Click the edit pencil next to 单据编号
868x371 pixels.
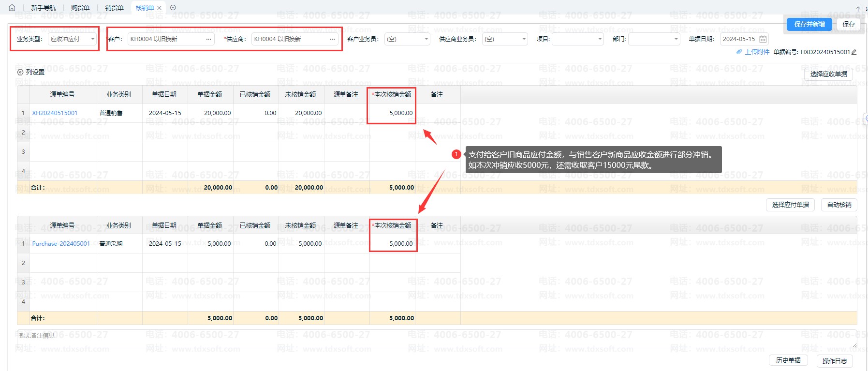854,52
